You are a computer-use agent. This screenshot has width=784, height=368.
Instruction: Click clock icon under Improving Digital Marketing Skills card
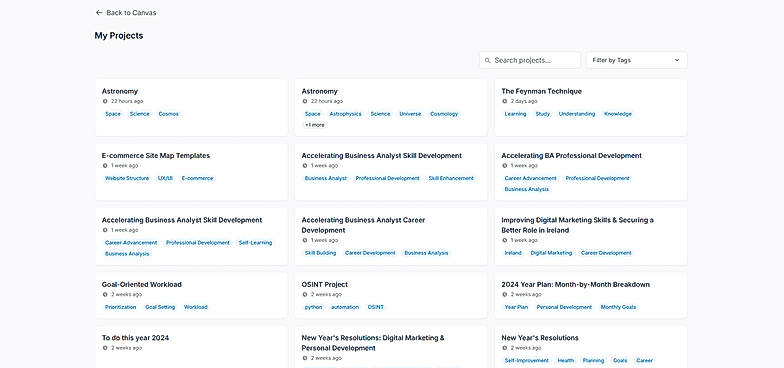coord(505,240)
